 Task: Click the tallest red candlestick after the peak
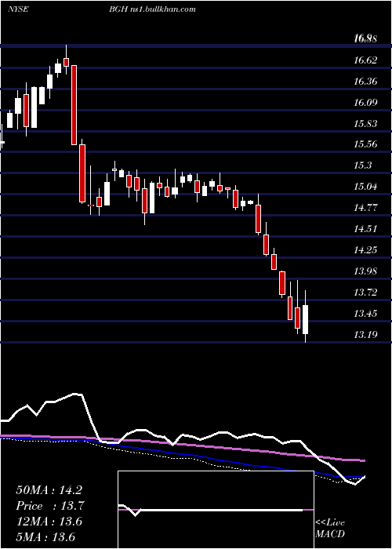[74, 105]
